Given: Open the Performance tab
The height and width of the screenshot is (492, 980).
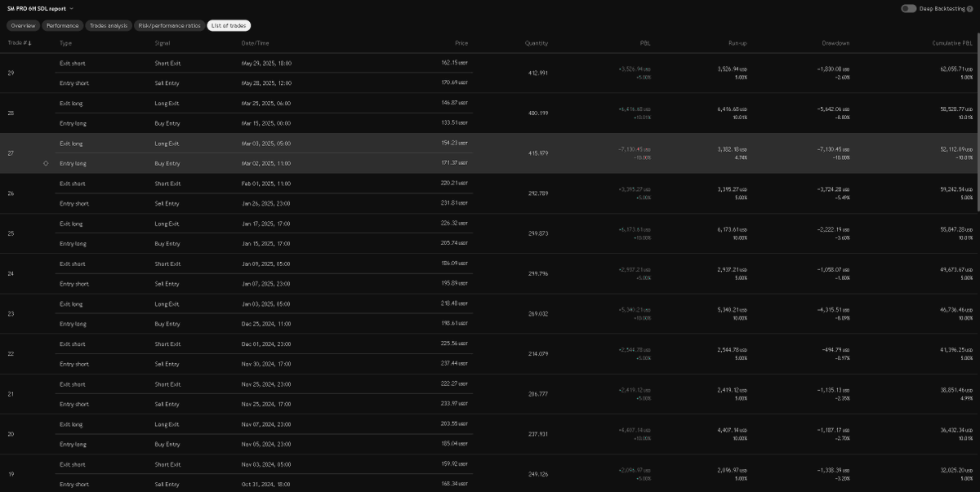Looking at the screenshot, I should (x=62, y=25).
